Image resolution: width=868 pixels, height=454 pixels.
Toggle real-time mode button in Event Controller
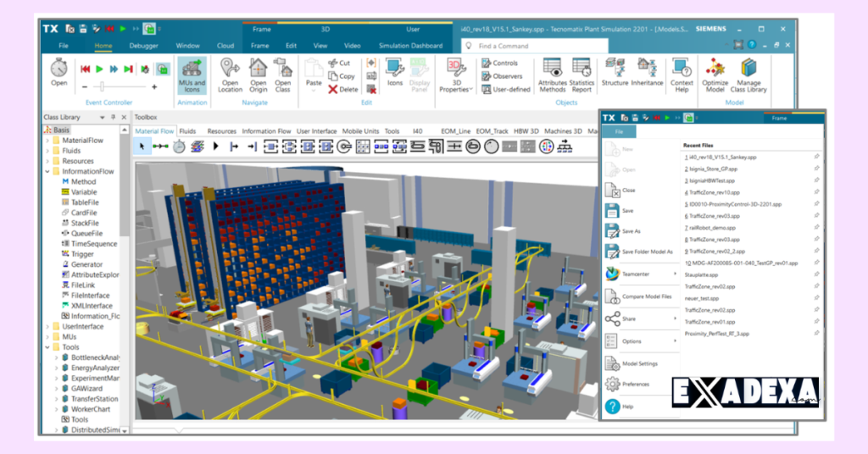pos(162,69)
